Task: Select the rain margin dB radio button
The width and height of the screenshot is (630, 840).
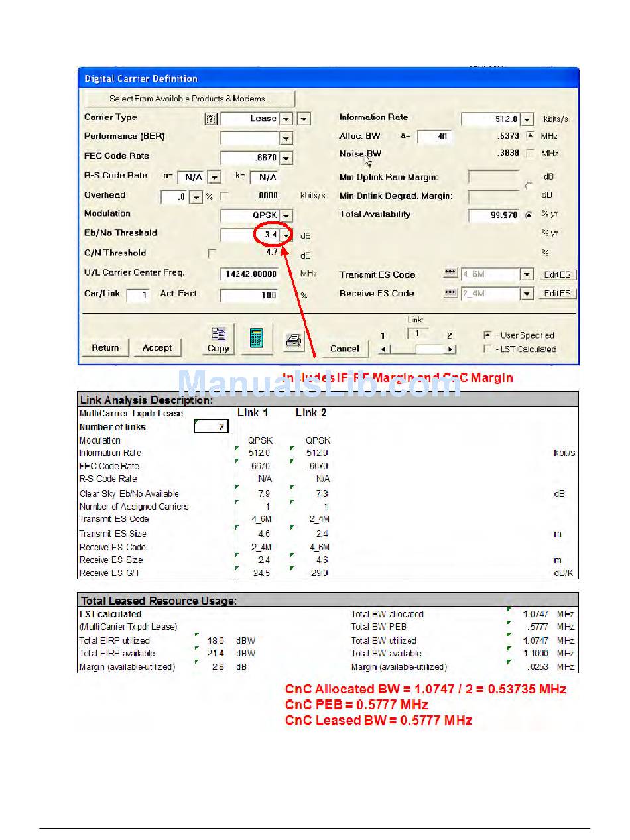Action: tap(528, 186)
